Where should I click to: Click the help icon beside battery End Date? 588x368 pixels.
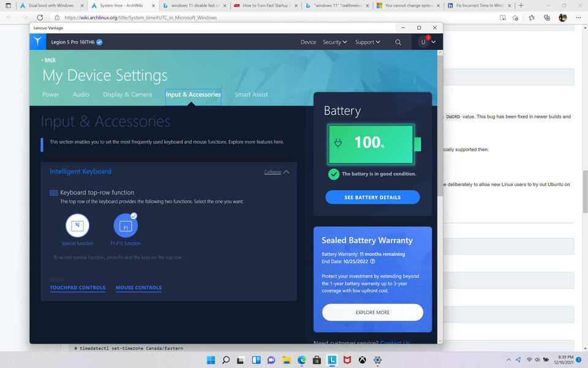pyautogui.click(x=372, y=261)
